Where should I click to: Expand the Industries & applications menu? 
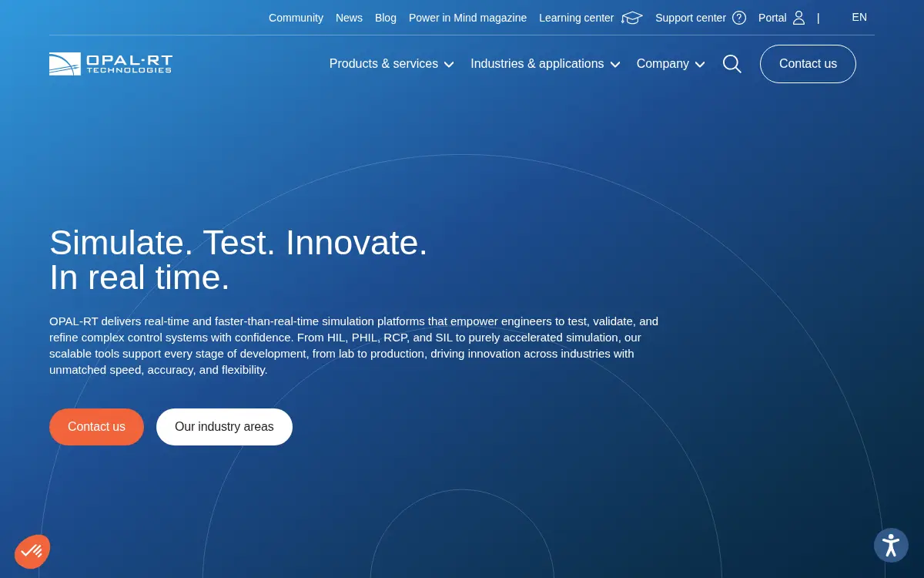point(545,64)
